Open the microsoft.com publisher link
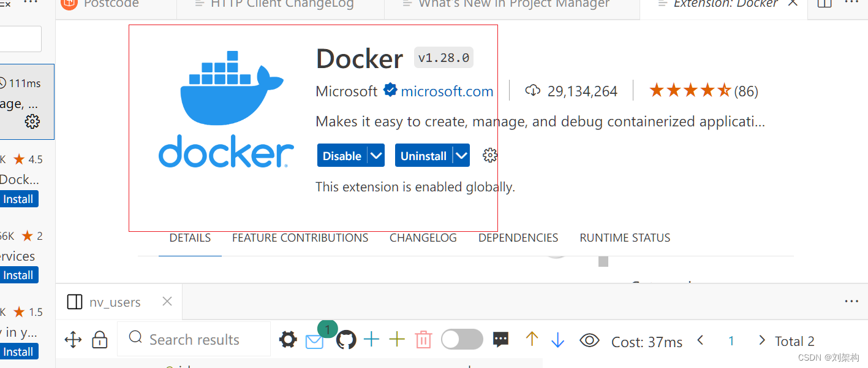 447,91
